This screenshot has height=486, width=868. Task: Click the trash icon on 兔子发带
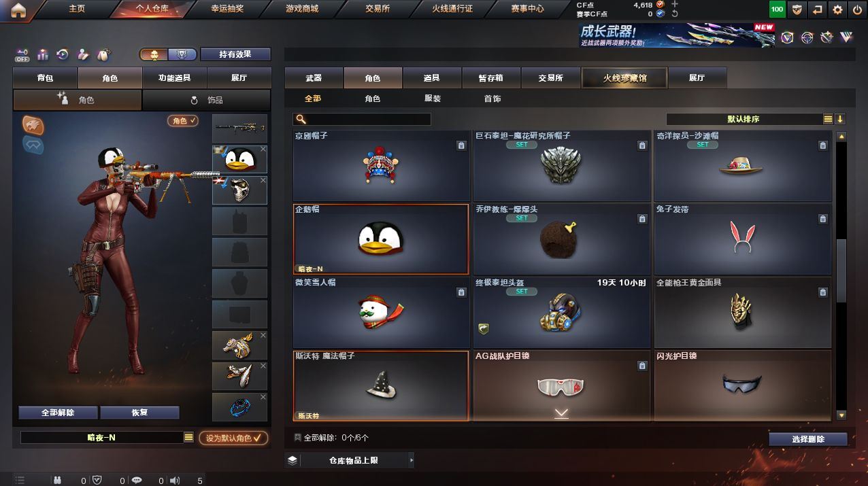822,219
